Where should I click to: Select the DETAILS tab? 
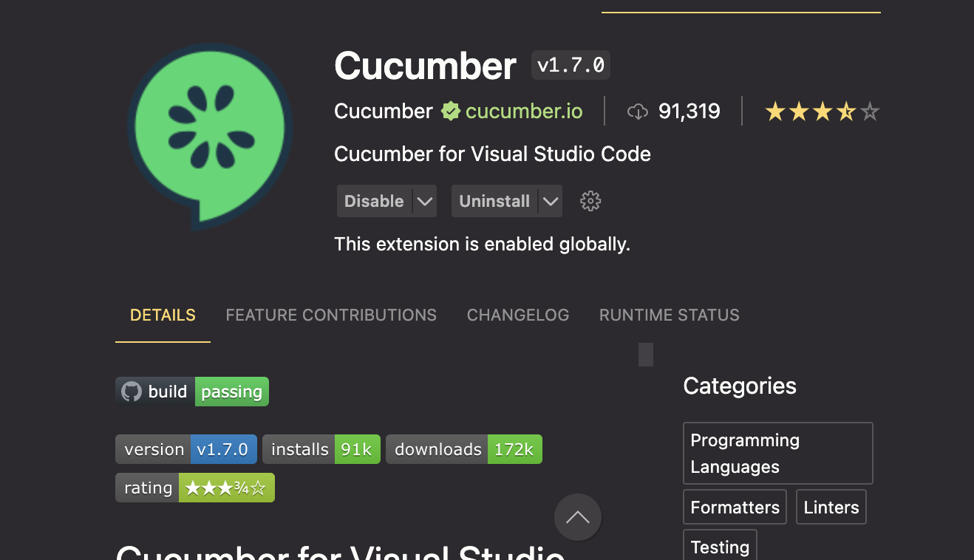point(163,315)
